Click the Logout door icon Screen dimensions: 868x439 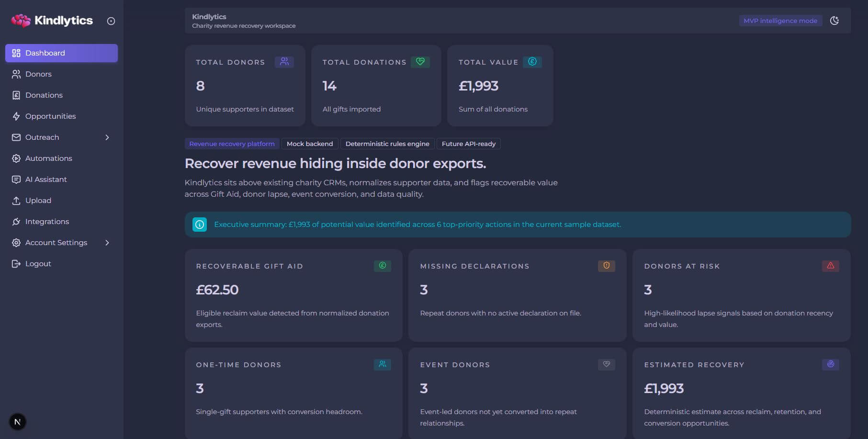pyautogui.click(x=16, y=264)
